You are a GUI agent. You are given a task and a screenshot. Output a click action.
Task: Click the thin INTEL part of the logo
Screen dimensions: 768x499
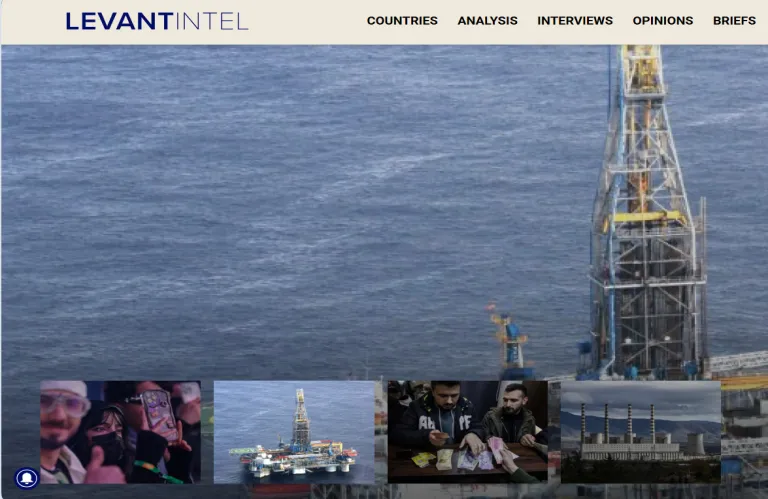click(x=211, y=21)
